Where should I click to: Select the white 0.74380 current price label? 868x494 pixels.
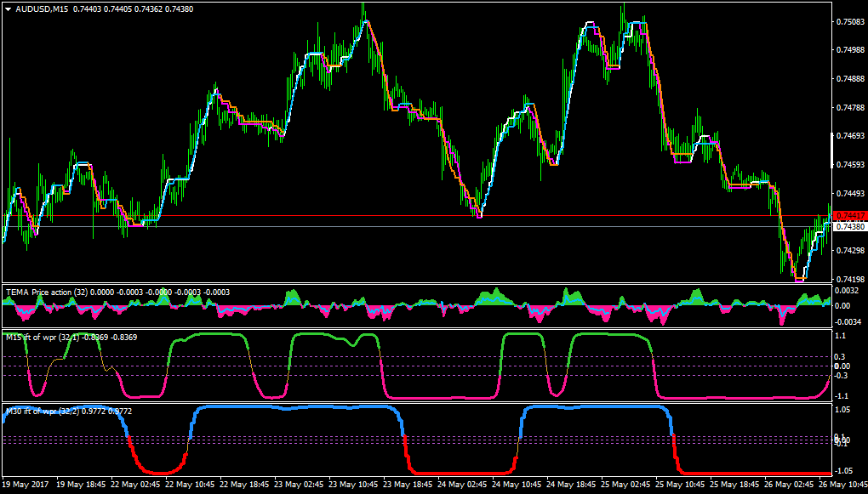(850, 227)
